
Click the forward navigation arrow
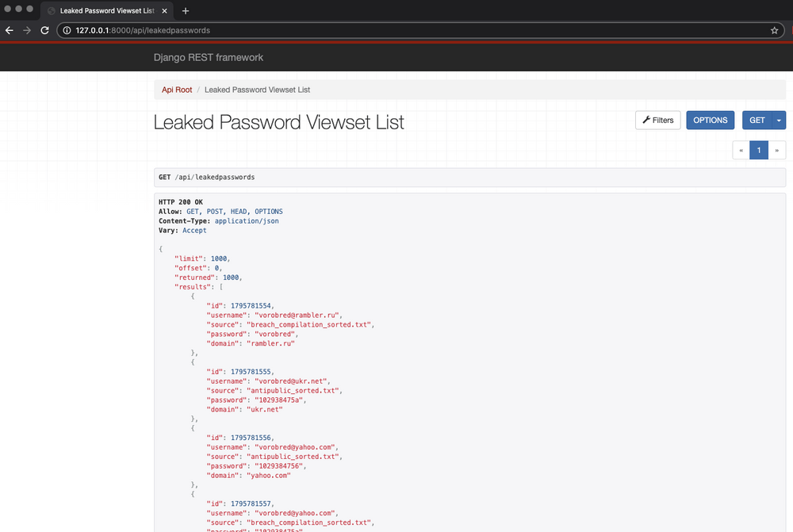(26, 30)
